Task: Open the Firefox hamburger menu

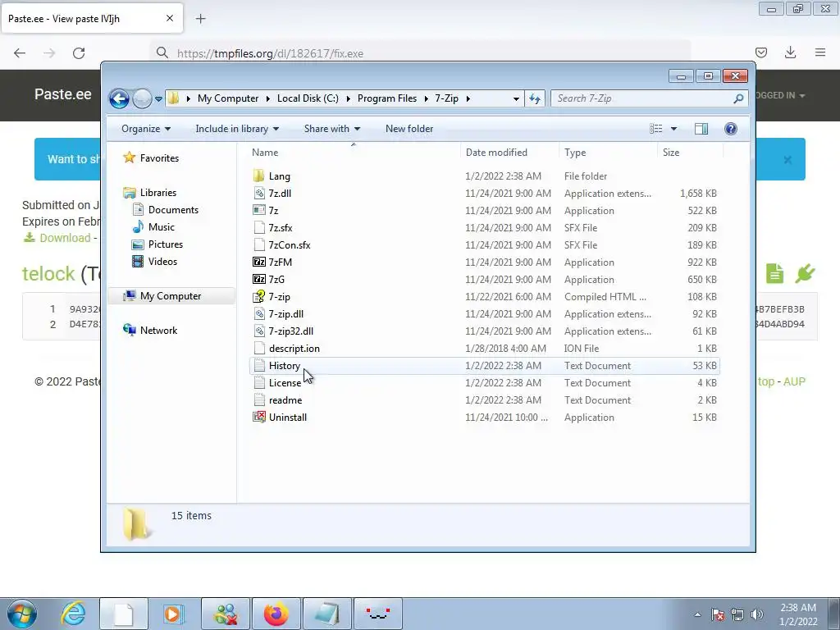Action: 820,52
